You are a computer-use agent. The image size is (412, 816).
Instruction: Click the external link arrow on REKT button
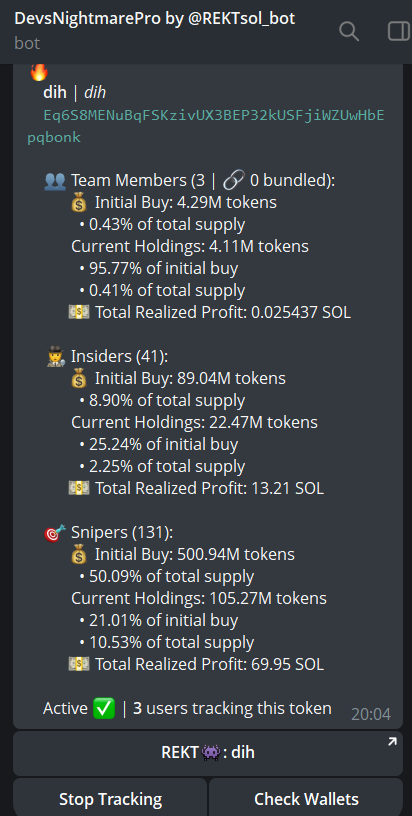point(392,742)
